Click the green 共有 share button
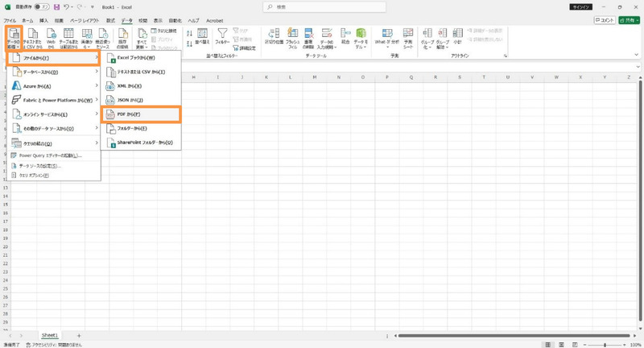 pos(630,20)
